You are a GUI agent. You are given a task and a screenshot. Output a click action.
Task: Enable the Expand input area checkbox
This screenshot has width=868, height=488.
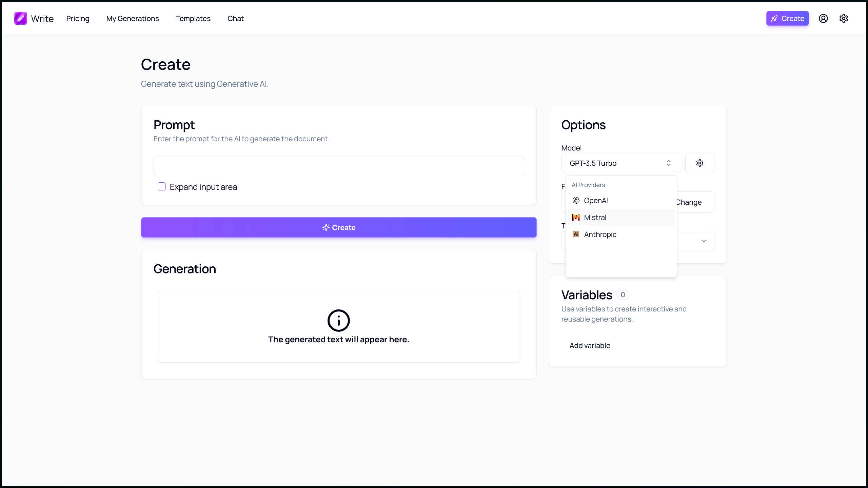tap(162, 186)
